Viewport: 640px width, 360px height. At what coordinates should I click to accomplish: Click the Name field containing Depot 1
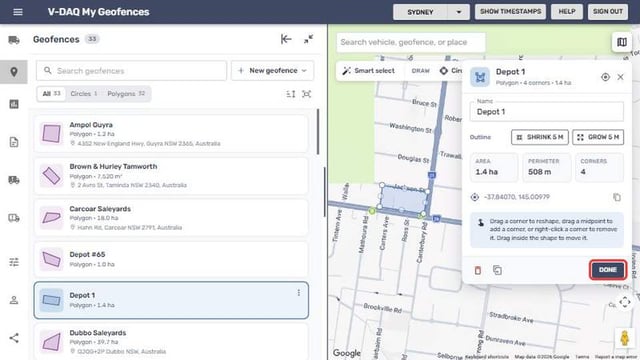[x=547, y=111]
